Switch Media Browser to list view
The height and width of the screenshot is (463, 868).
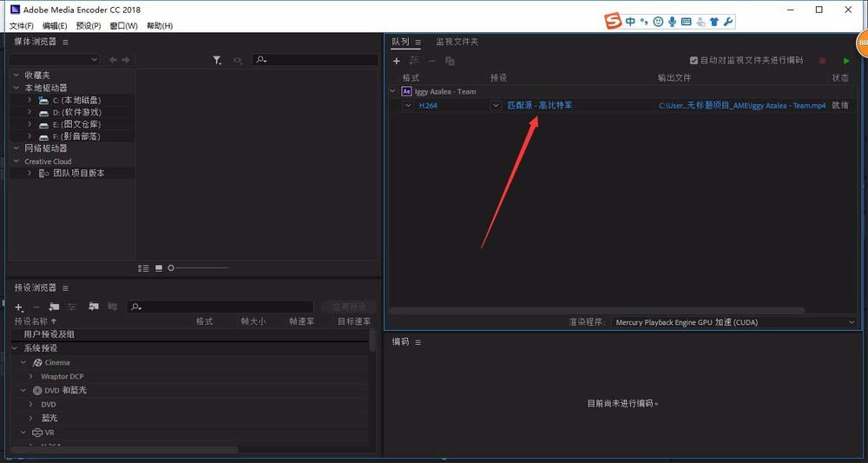click(x=143, y=268)
